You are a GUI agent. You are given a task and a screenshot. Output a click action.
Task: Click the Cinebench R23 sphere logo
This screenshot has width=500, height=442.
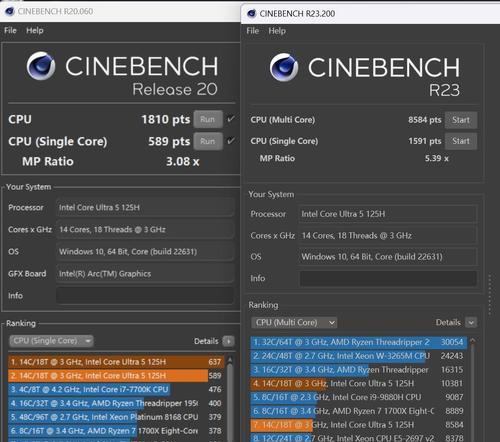[284, 67]
